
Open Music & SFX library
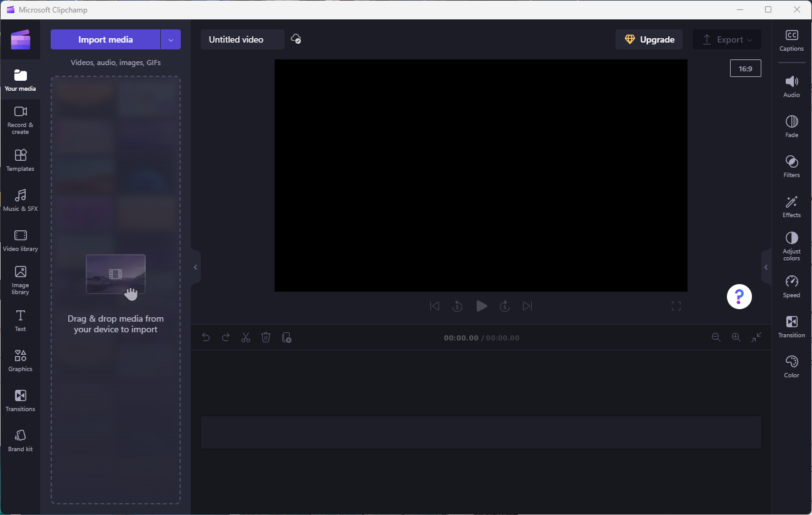pyautogui.click(x=20, y=200)
